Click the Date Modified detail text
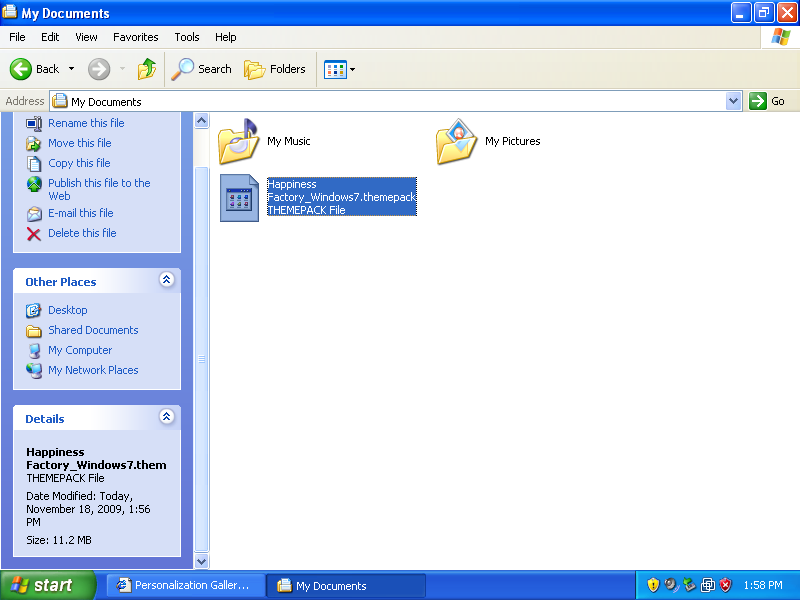This screenshot has height=600, width=800. pos(88,509)
